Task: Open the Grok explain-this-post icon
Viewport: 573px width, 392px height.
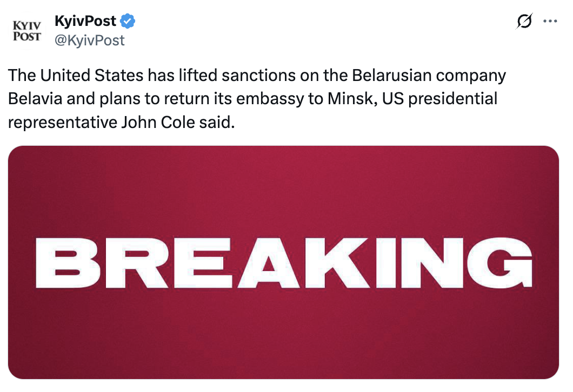Action: coord(524,21)
